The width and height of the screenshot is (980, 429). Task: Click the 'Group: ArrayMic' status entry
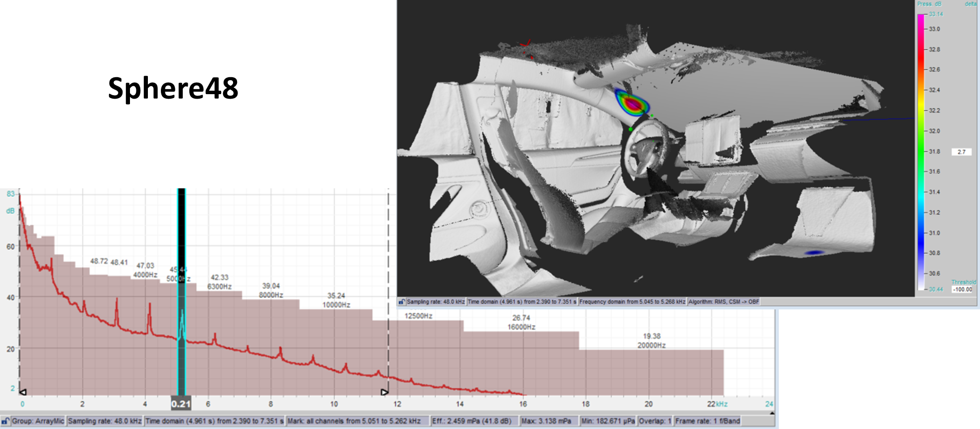(x=38, y=421)
